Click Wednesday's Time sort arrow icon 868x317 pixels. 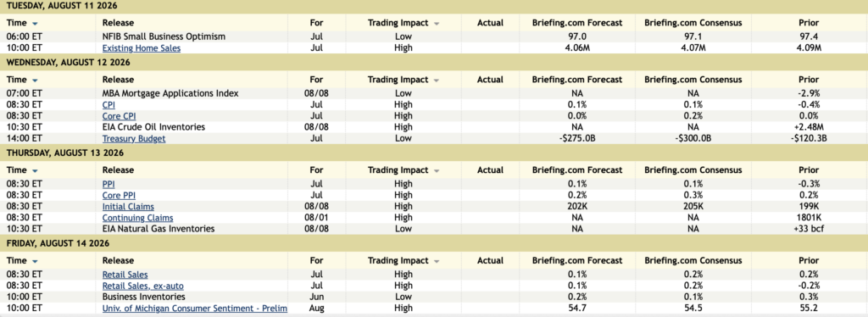[36, 81]
